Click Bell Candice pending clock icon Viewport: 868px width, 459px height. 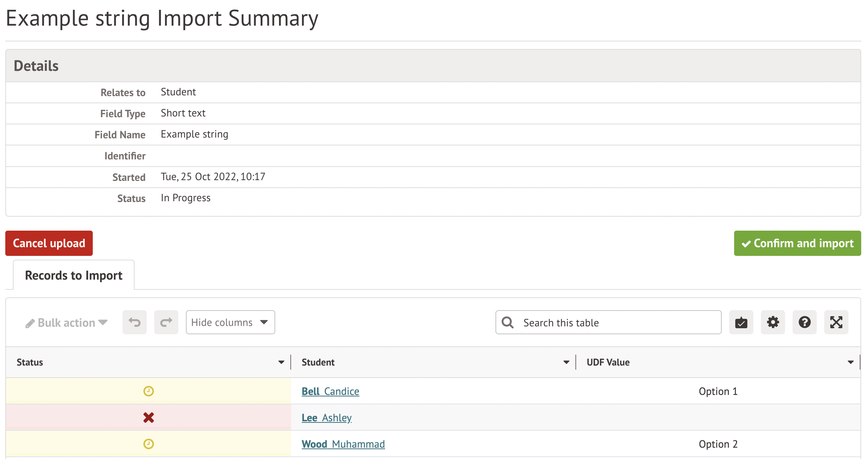point(149,391)
